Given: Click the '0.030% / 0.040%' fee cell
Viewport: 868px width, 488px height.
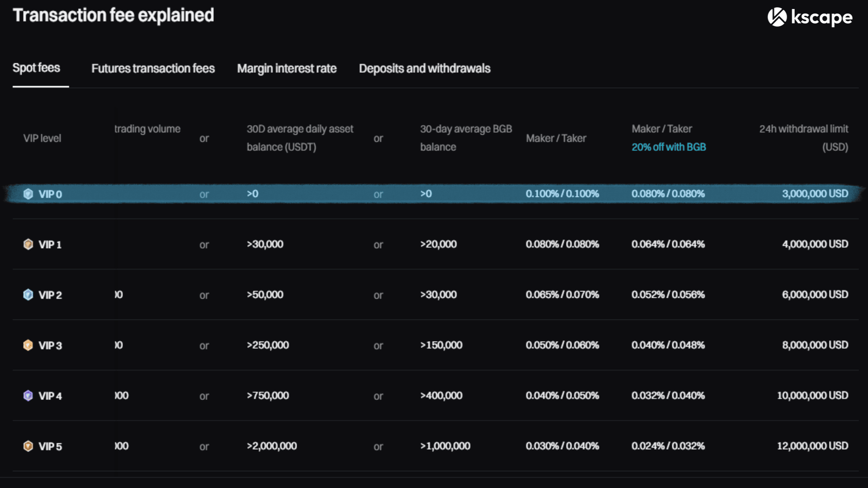Looking at the screenshot, I should (x=562, y=446).
